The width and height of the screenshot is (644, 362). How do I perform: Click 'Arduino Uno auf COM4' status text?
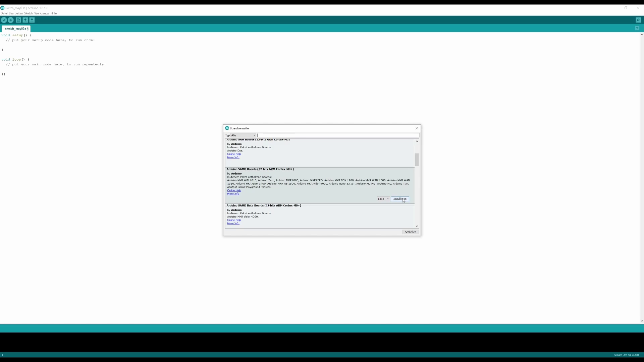pos(626,355)
